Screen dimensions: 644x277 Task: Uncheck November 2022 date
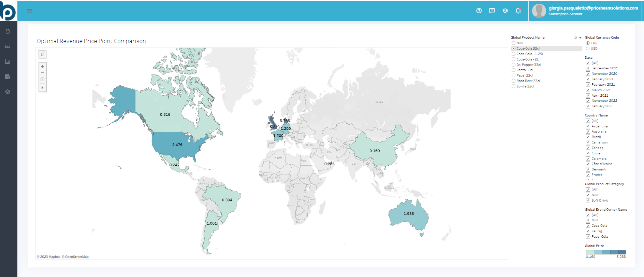pyautogui.click(x=588, y=101)
